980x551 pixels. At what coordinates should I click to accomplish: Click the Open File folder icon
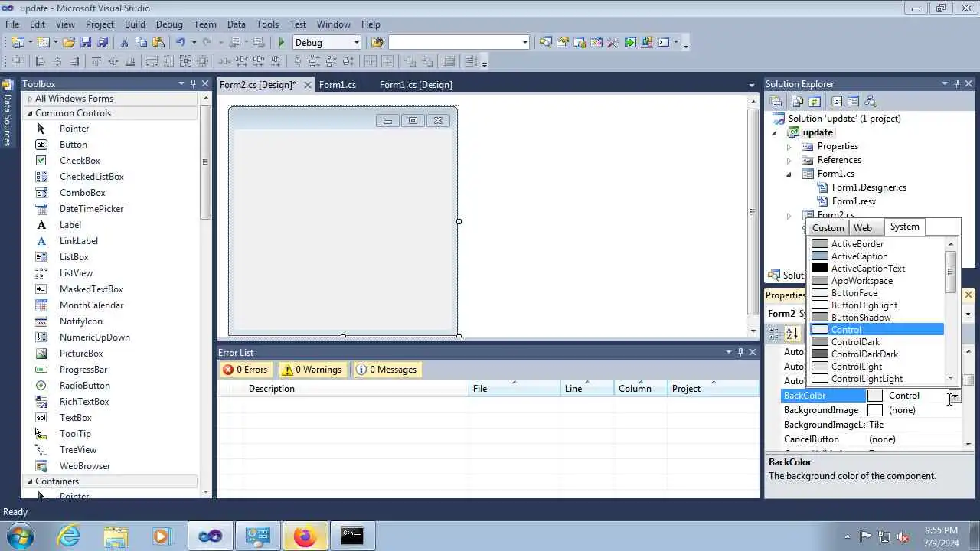[x=69, y=43]
